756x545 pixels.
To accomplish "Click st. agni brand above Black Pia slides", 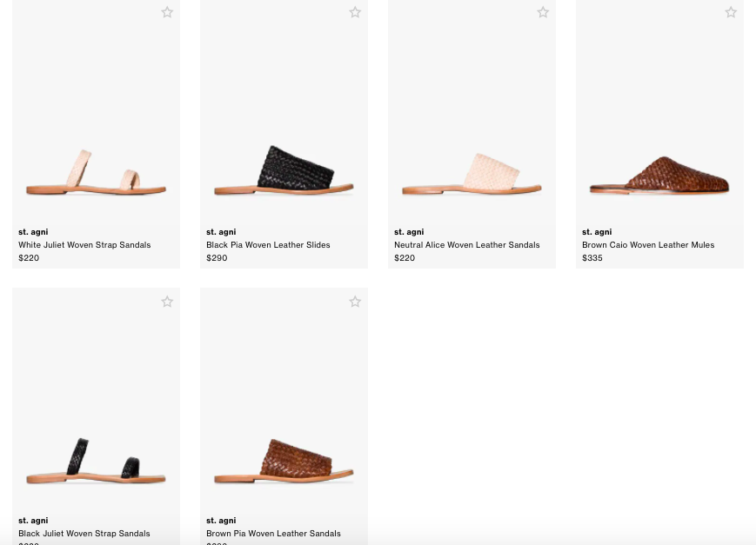I will point(221,232).
